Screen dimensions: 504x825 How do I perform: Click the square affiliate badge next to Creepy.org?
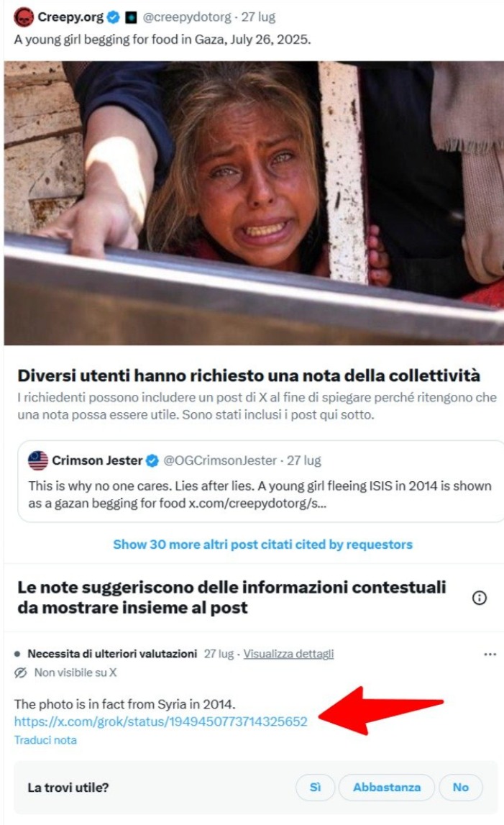pyautogui.click(x=131, y=18)
